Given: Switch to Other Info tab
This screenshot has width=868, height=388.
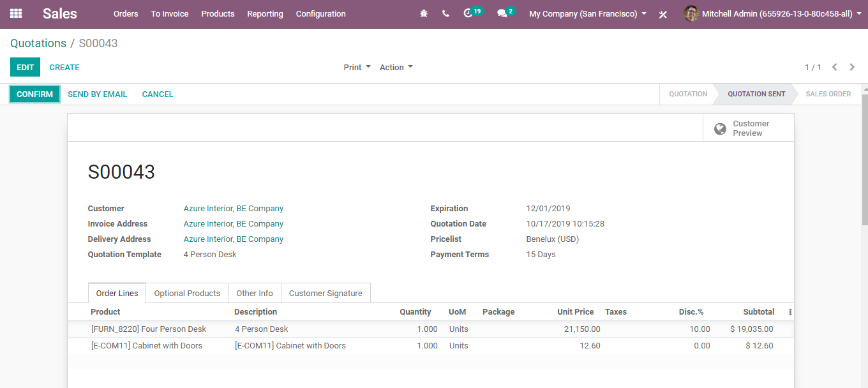Looking at the screenshot, I should pyautogui.click(x=255, y=293).
